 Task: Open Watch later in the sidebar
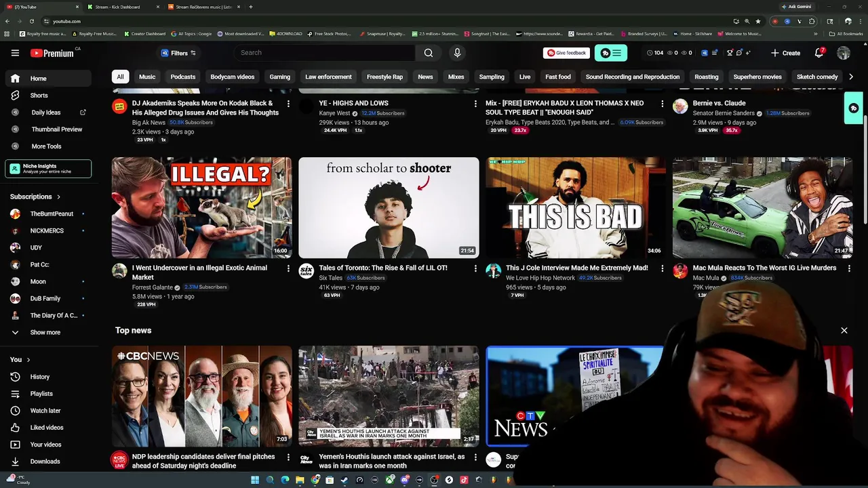[x=45, y=411]
